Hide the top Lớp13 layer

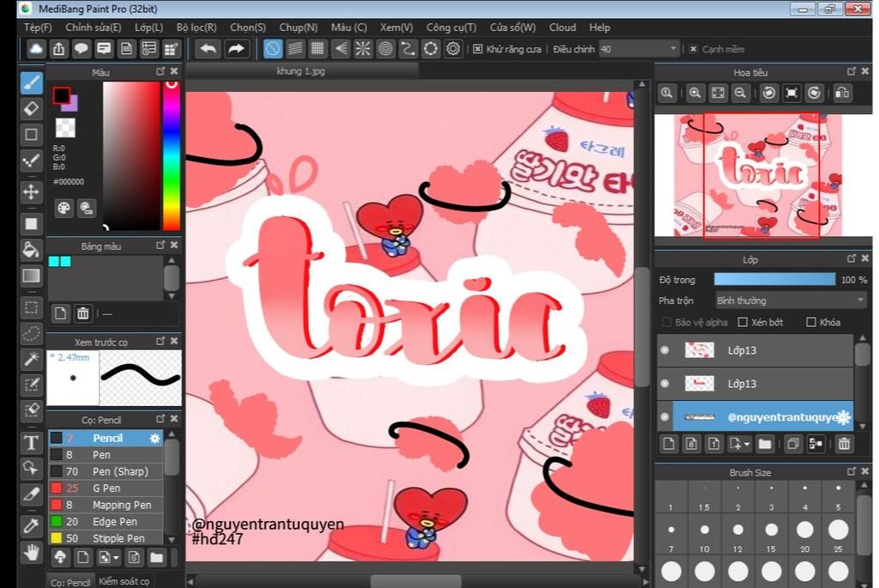pos(665,350)
